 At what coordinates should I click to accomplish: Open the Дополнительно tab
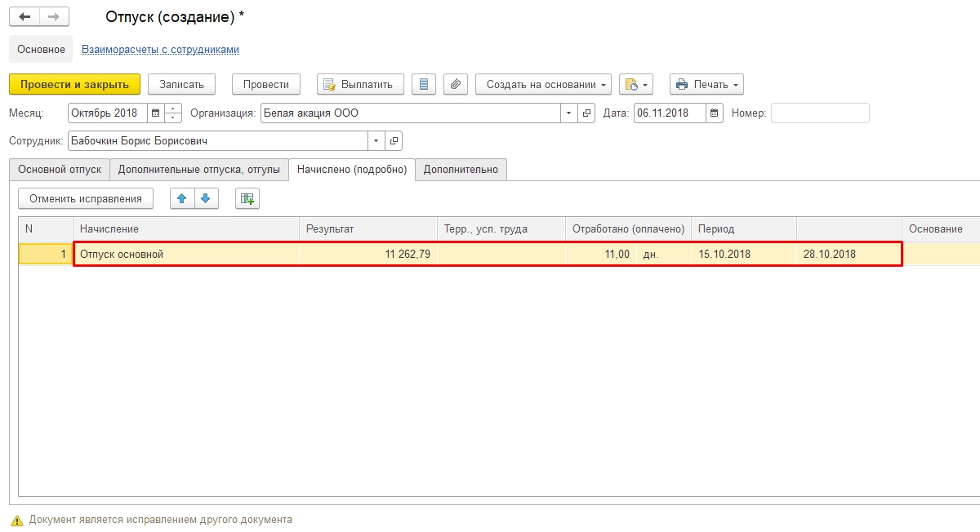pos(461,169)
